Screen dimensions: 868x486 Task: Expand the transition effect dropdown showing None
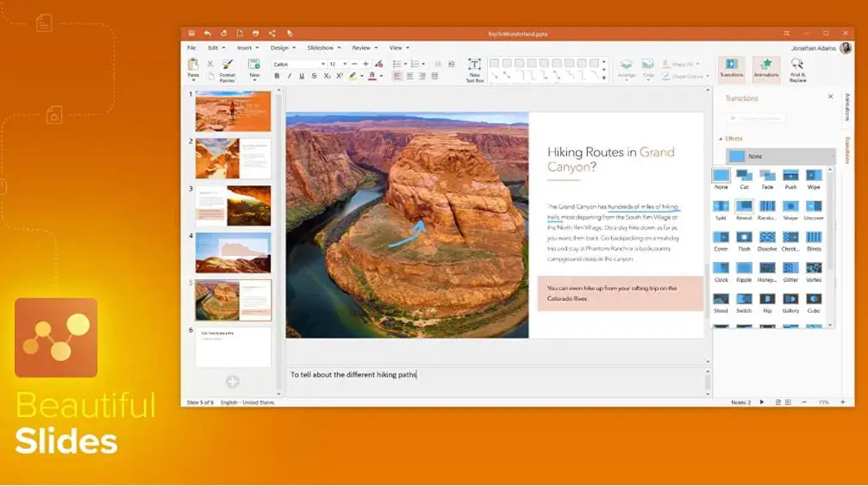pos(780,156)
